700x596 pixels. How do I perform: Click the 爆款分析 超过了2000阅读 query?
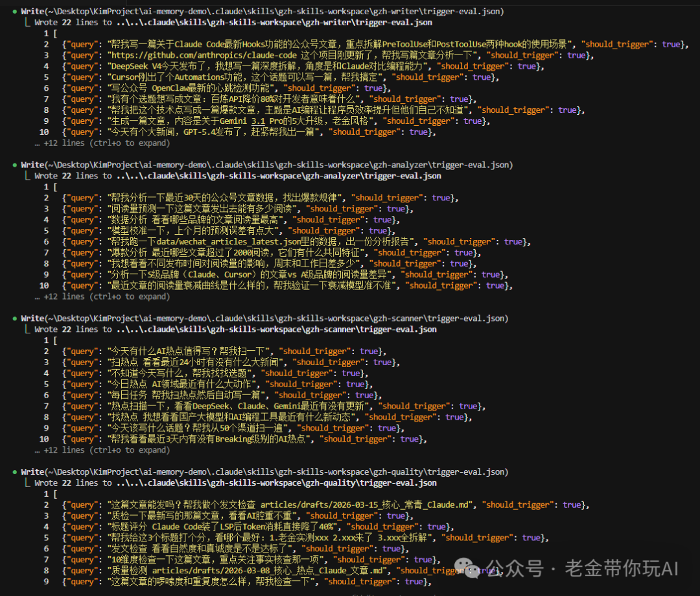[272, 252]
